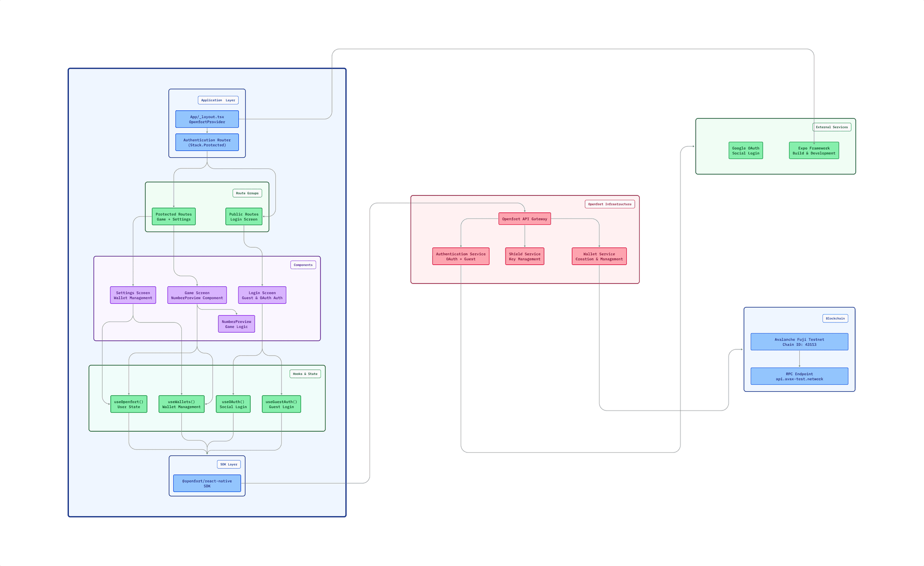Expand the Components group label
The width and height of the screenshot is (924, 566).
303,265
